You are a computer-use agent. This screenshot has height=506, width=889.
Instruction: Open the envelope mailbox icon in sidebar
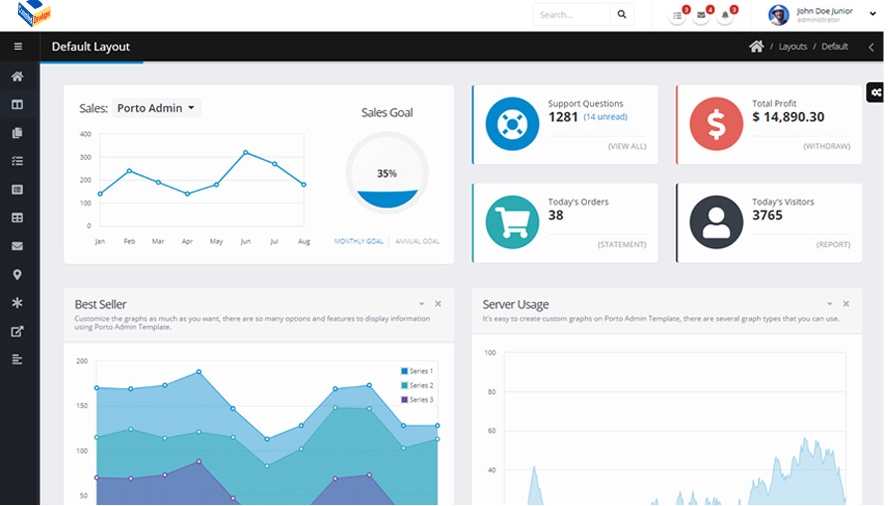[17, 246]
